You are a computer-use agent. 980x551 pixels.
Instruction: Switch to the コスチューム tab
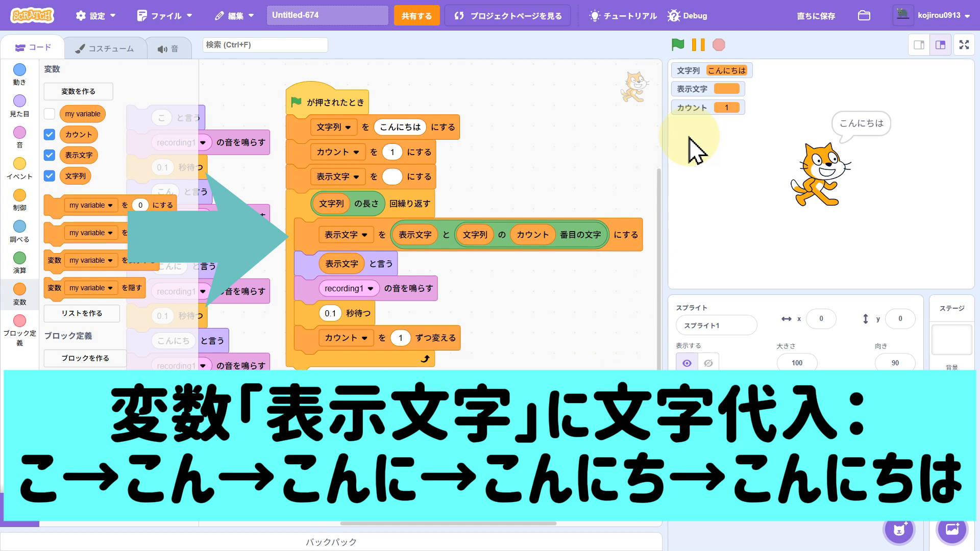[x=105, y=48]
